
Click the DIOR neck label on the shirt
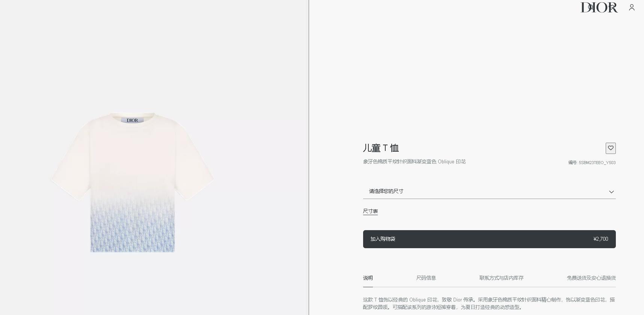click(132, 120)
